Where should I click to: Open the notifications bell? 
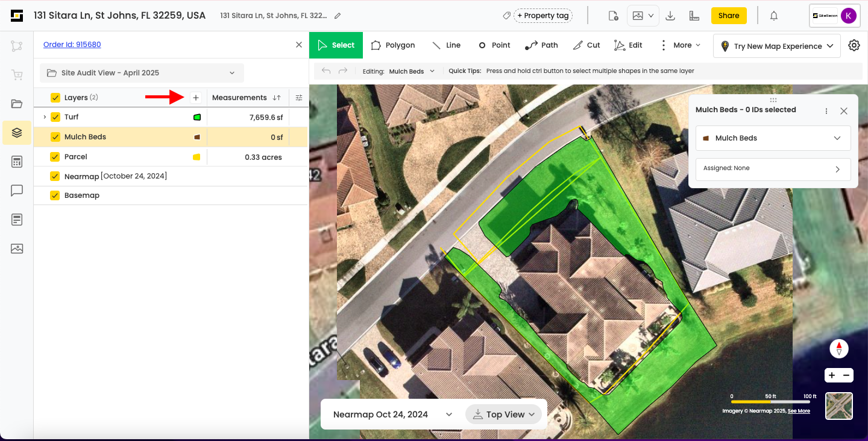774,16
